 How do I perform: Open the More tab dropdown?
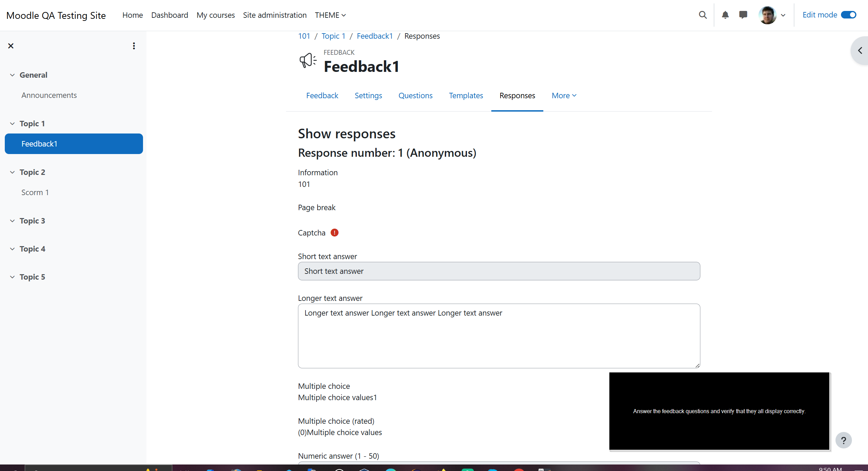[x=564, y=96]
